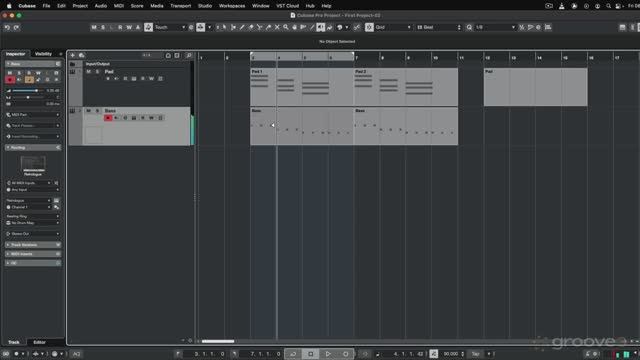Click Edit Instrument icon beside Retrologue
The width and height of the screenshot is (640, 360).
click(56, 200)
